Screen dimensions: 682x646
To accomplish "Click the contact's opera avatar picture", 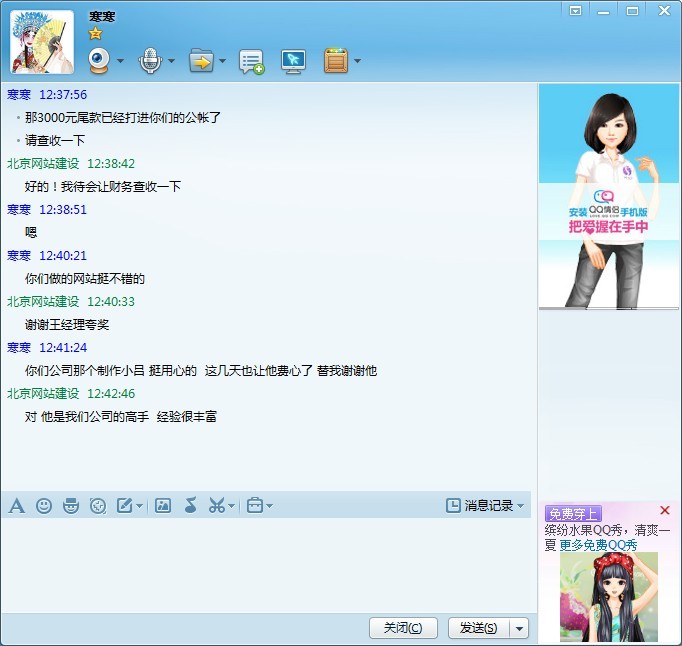I will coord(42,43).
